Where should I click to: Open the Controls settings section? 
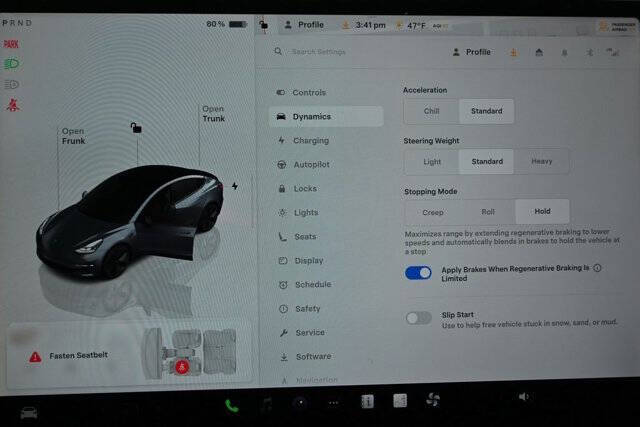[x=326, y=93]
